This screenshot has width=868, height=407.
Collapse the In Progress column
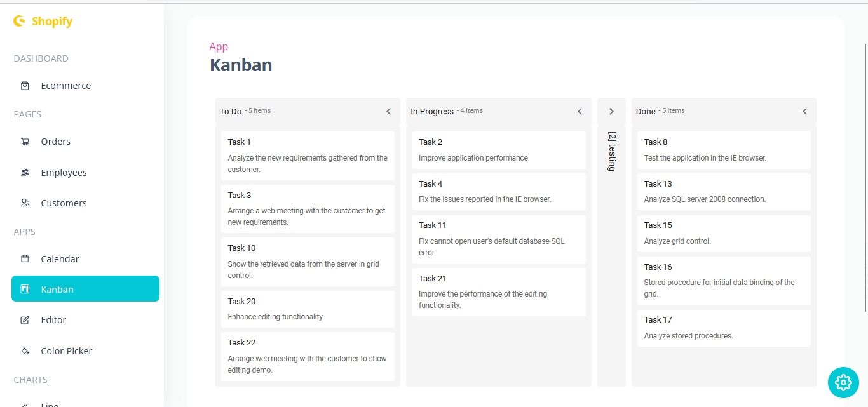580,111
